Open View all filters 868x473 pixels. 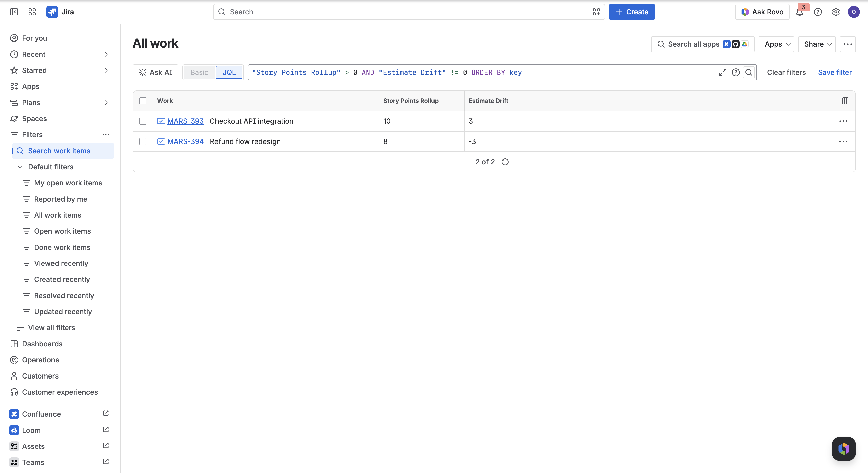pyautogui.click(x=63, y=328)
